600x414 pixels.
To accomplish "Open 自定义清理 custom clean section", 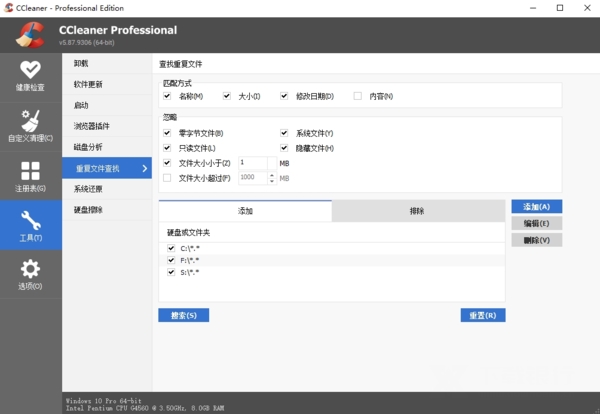I will [30, 126].
